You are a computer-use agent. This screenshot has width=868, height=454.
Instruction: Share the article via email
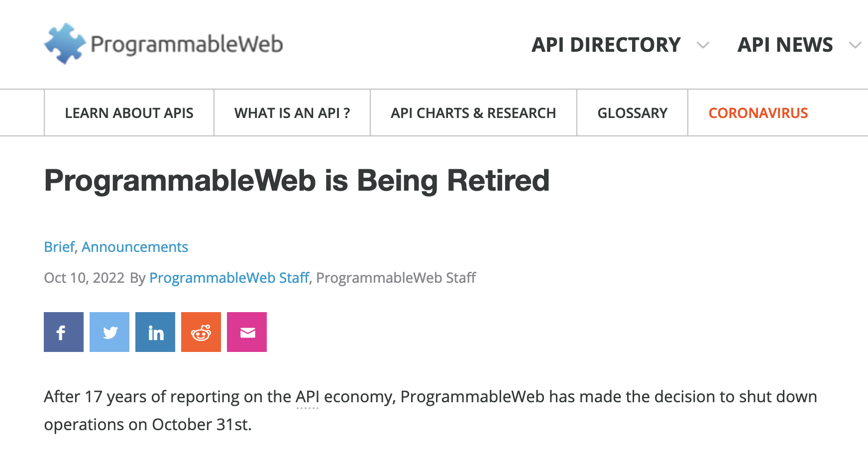246,332
